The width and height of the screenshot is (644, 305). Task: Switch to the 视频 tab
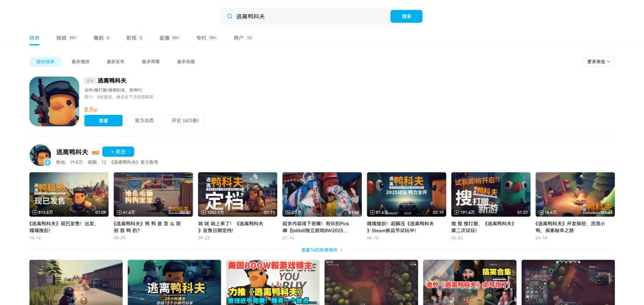[67, 38]
